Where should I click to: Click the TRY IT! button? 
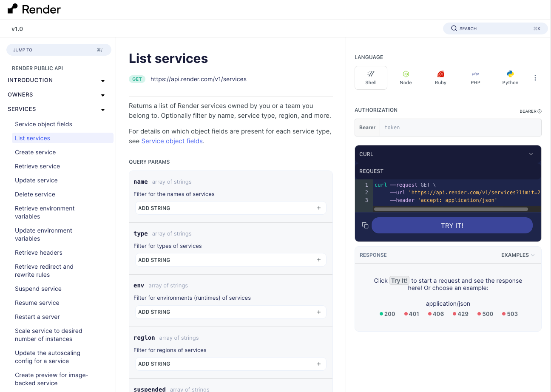tap(452, 225)
